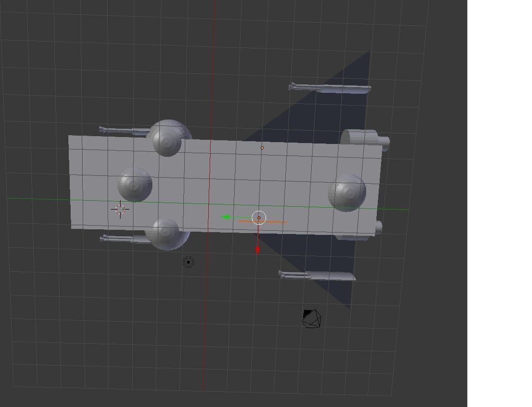532x407 pixels.
Task: Select the lone sphere nearest the 3D cursor
Action: [135, 185]
